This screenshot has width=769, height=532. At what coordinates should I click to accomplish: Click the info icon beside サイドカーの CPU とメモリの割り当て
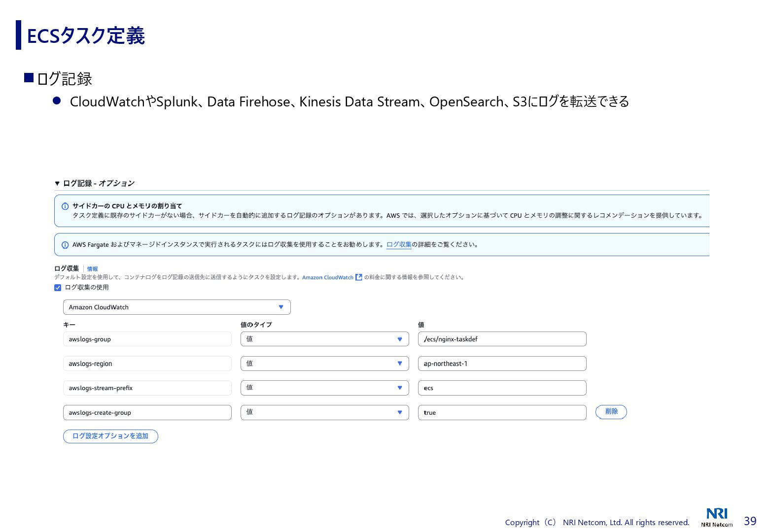point(65,206)
